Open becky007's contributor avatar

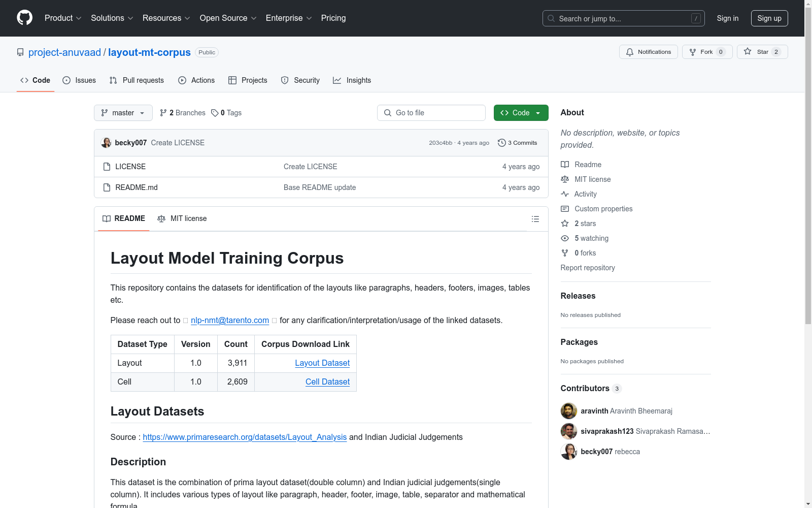(569, 452)
